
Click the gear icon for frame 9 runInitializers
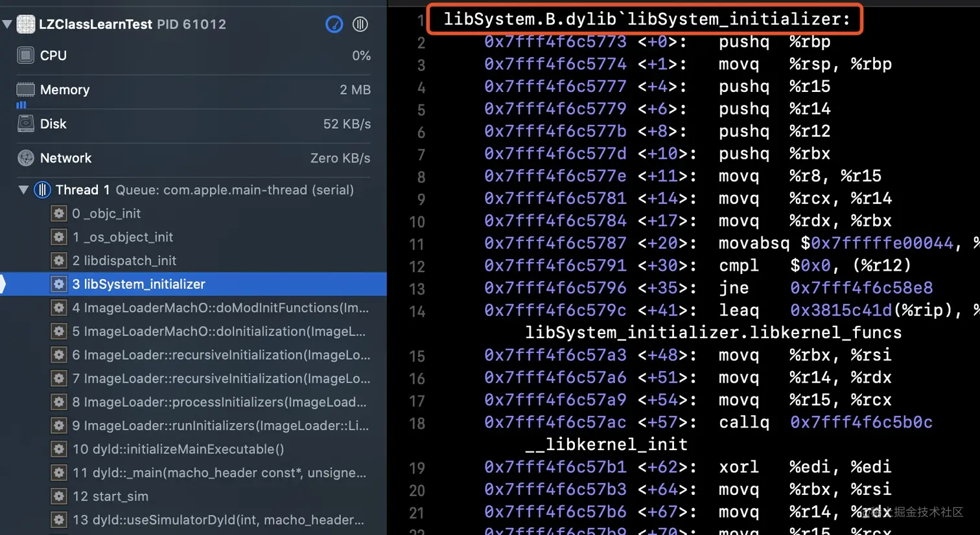pos(59,426)
